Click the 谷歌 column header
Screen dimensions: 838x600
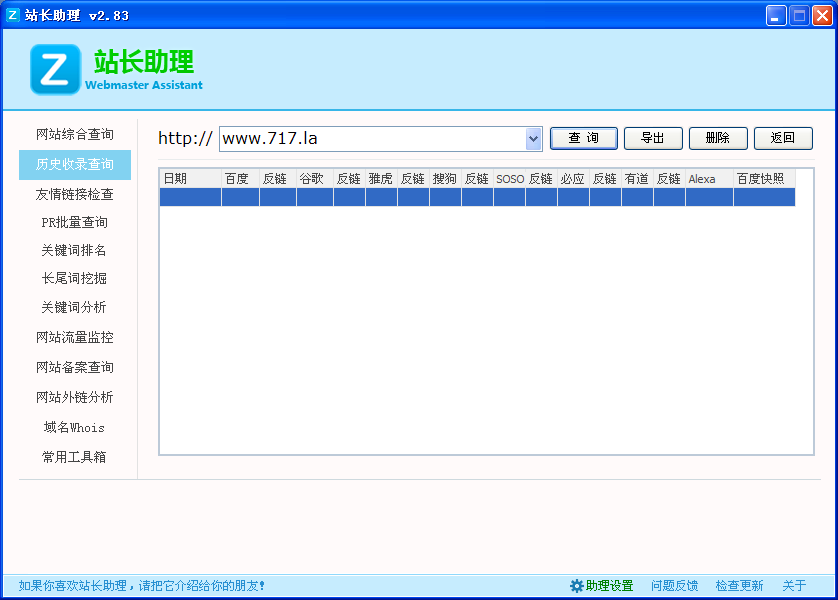point(315,178)
